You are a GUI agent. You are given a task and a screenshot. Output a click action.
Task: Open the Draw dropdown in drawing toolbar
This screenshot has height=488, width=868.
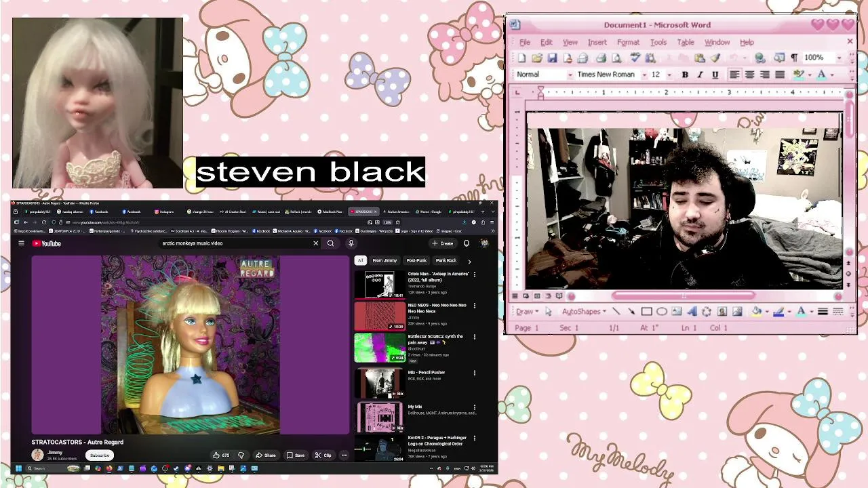[x=528, y=312]
